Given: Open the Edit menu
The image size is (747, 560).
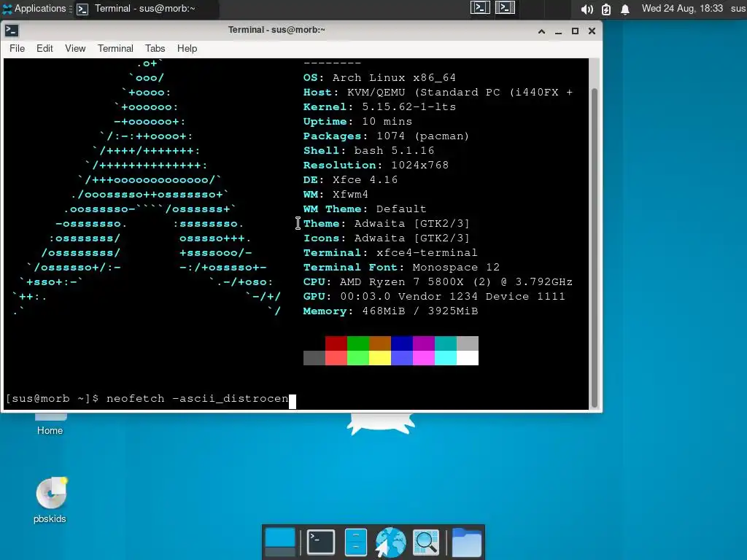Looking at the screenshot, I should [44, 49].
